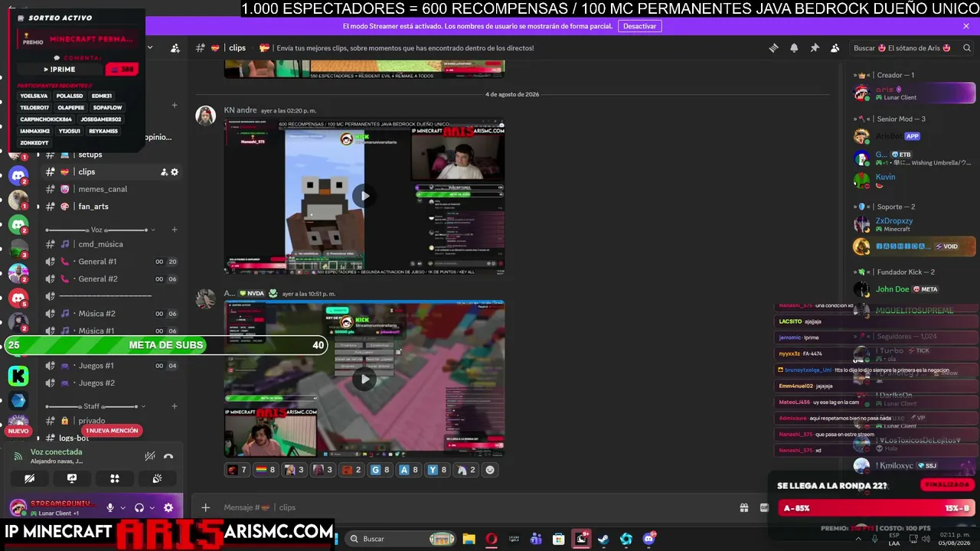
Task: Toggle headphone deafen in user panel
Action: (x=139, y=507)
